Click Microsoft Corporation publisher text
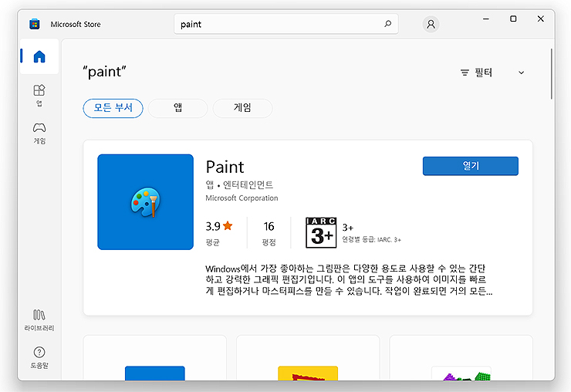 click(x=242, y=198)
